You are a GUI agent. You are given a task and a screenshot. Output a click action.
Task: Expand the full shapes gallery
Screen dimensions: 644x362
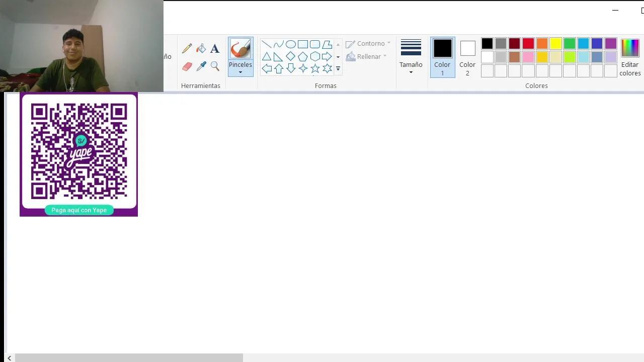point(338,68)
